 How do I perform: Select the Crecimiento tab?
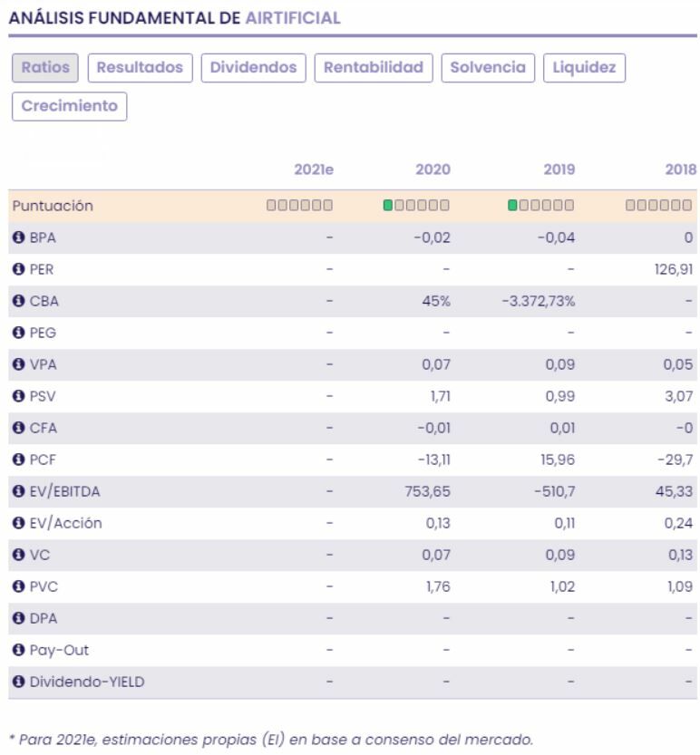coord(70,106)
